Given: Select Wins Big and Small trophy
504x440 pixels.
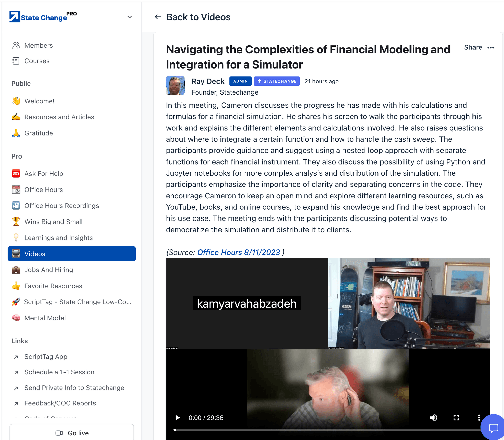Looking at the screenshot, I should pos(53,222).
